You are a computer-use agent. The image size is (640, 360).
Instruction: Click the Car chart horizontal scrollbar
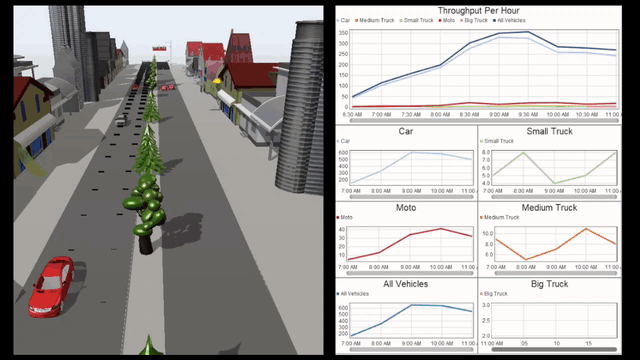click(411, 197)
